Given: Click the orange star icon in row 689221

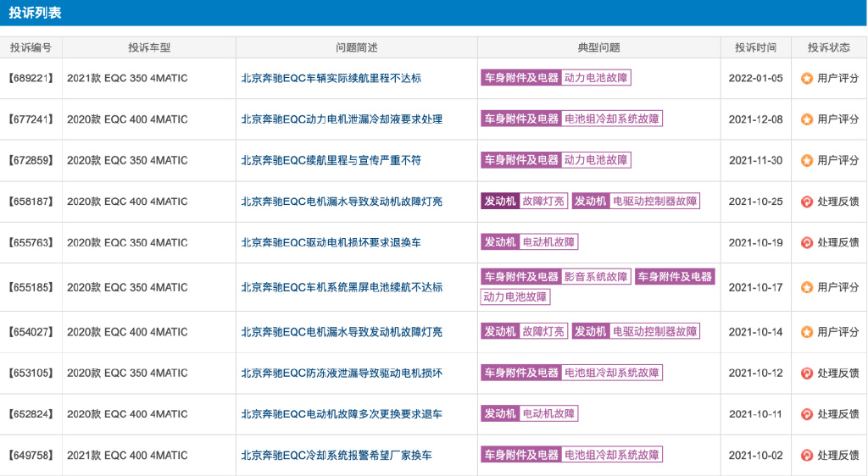Looking at the screenshot, I should [807, 79].
